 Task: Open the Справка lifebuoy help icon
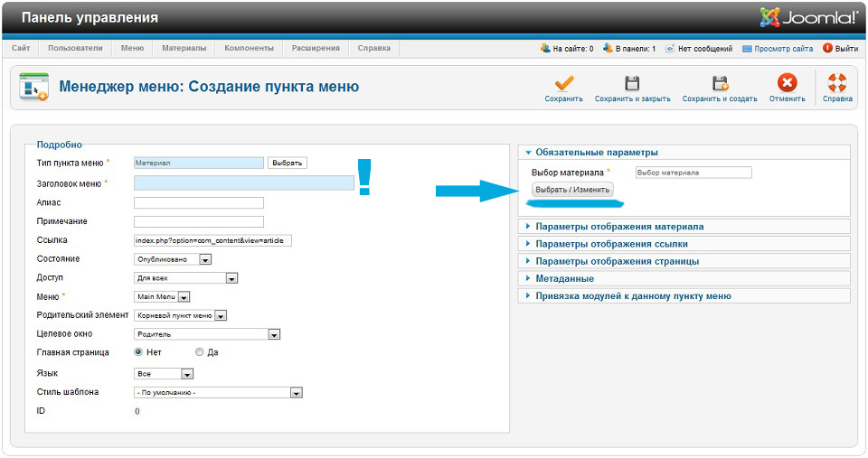(836, 84)
